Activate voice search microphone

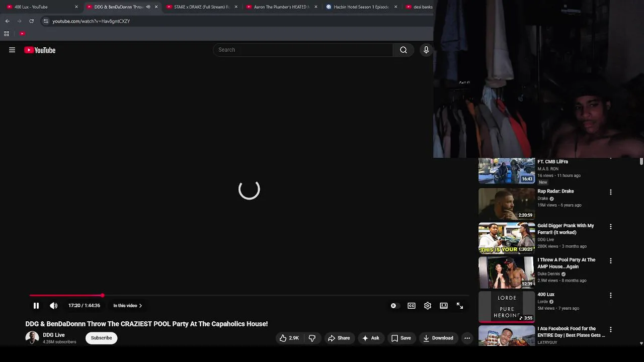(426, 50)
